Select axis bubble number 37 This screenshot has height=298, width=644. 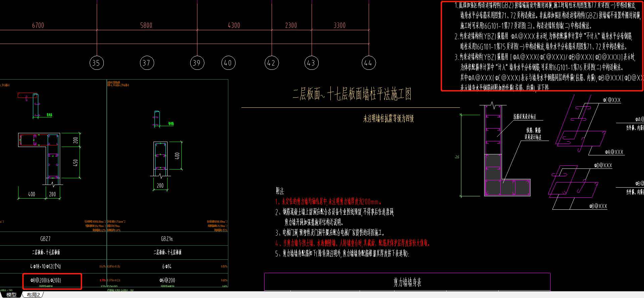(x=147, y=63)
